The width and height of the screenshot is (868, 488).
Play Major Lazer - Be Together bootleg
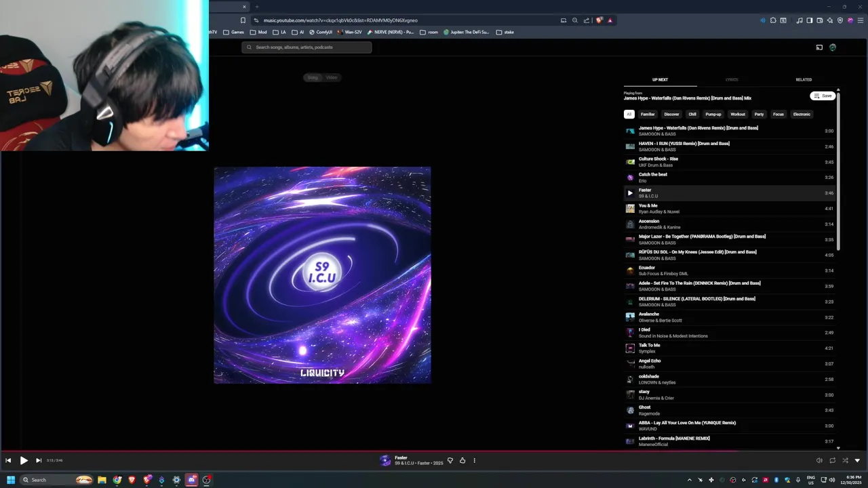(730, 240)
